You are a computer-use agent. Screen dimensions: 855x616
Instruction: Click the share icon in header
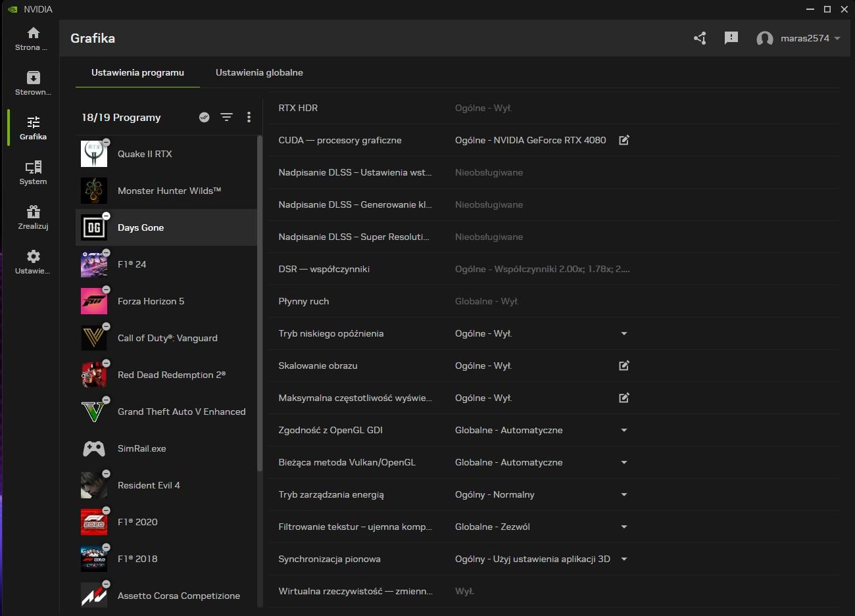700,38
